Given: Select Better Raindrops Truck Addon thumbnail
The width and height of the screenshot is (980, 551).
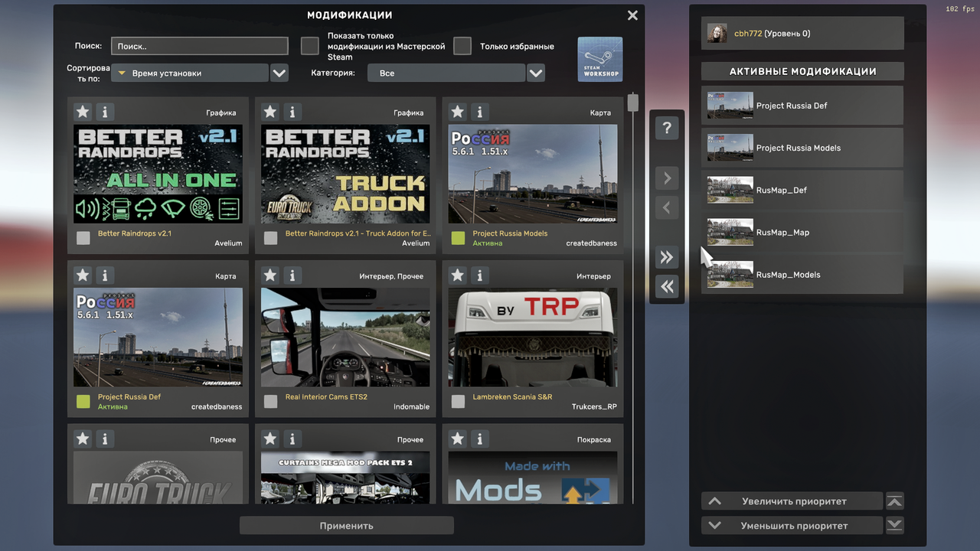Looking at the screenshot, I should click(345, 174).
